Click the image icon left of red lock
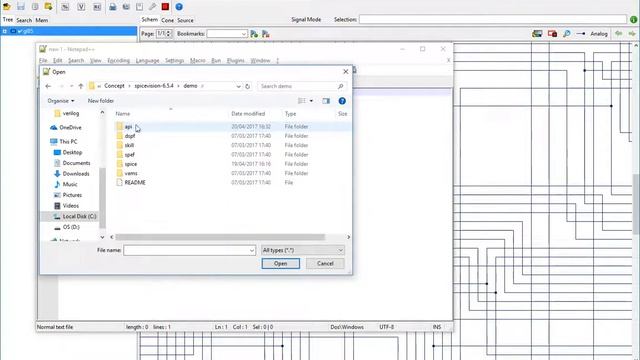The image size is (640, 360). pyautogui.click(x=537, y=34)
